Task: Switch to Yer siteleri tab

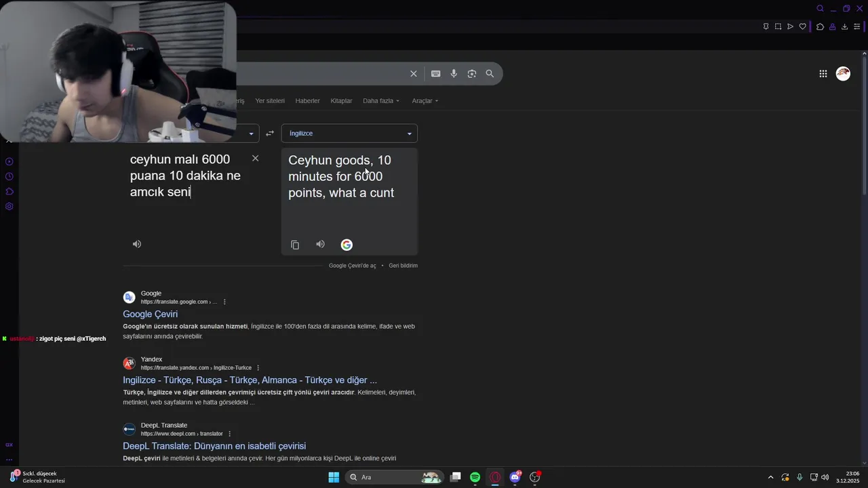Action: pyautogui.click(x=270, y=101)
